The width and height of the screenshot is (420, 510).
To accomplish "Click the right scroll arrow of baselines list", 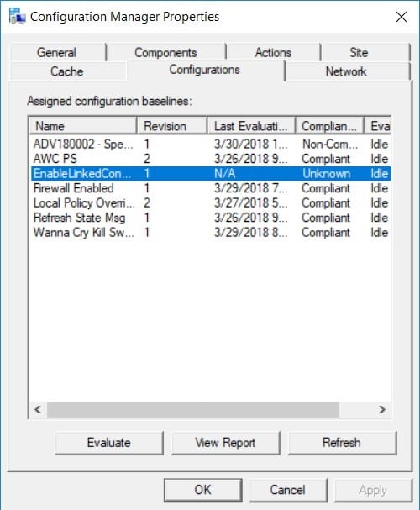I will pos(382,409).
